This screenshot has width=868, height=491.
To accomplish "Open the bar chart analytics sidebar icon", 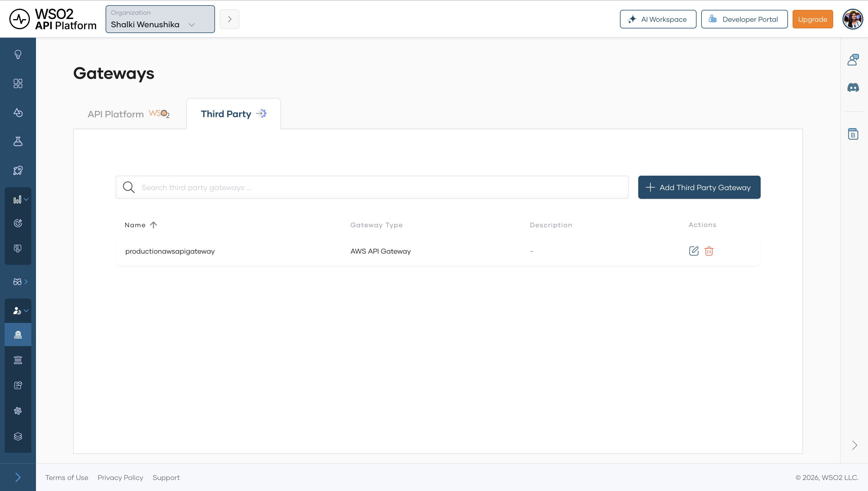I will pyautogui.click(x=17, y=200).
